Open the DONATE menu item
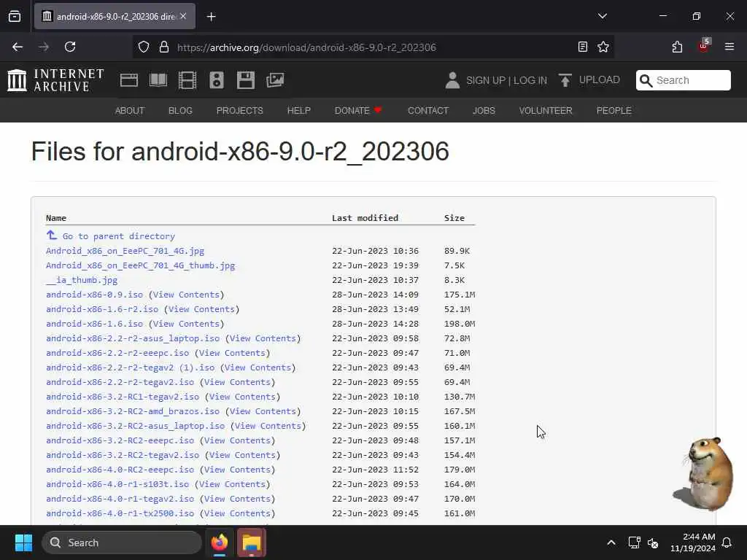This screenshot has height=560, width=747. 358,111
